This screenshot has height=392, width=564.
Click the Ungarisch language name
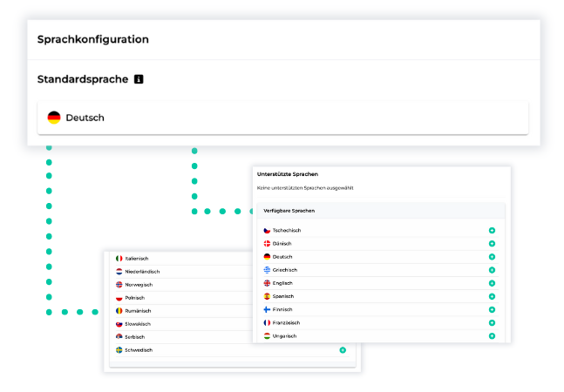pos(284,336)
